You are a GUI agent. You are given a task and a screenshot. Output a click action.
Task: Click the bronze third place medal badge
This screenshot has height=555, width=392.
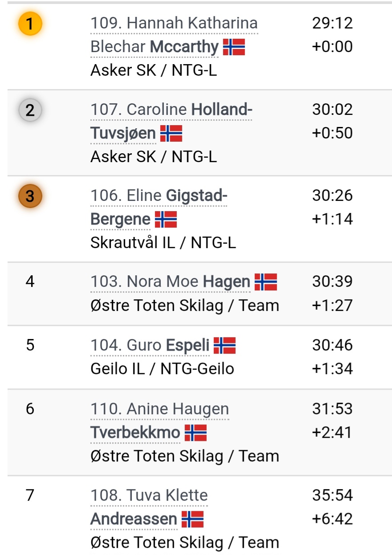point(30,196)
